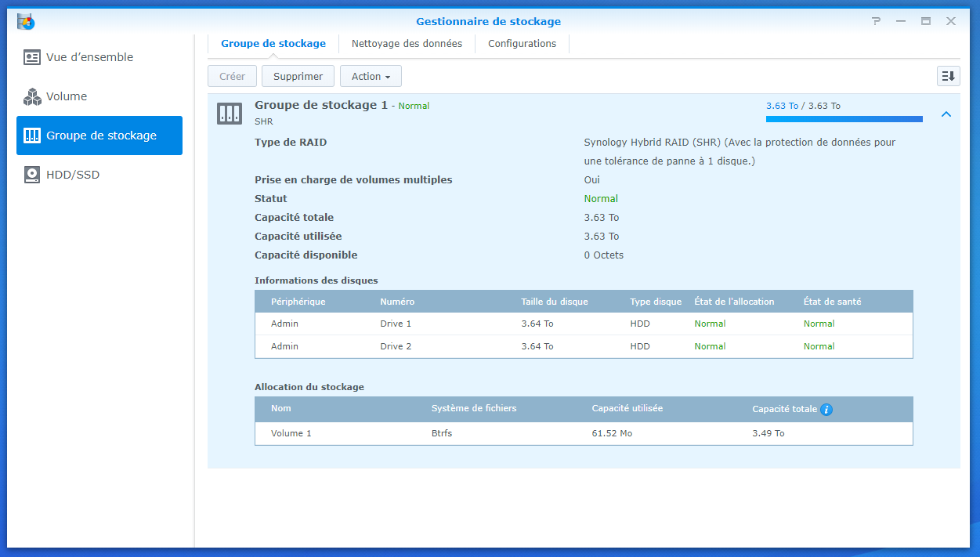
Task: Click the Groupe de stockage sidebar icon
Action: click(x=32, y=136)
